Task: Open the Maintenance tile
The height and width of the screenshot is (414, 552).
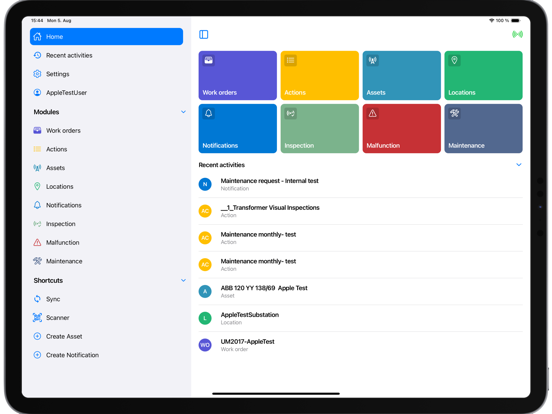Action: tap(483, 128)
